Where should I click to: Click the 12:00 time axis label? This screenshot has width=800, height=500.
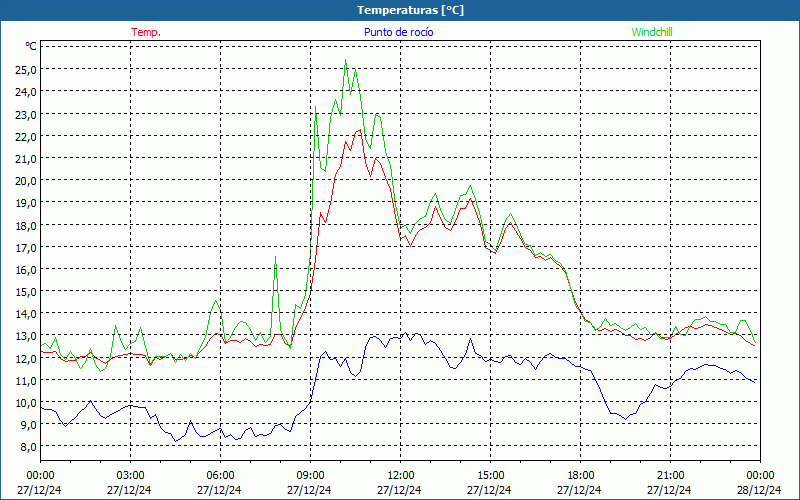click(x=401, y=476)
